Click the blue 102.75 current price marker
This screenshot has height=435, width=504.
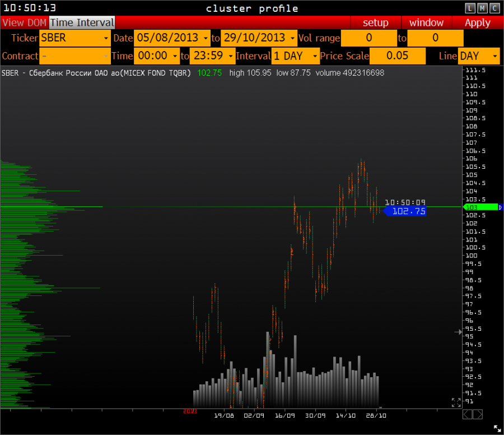point(408,211)
